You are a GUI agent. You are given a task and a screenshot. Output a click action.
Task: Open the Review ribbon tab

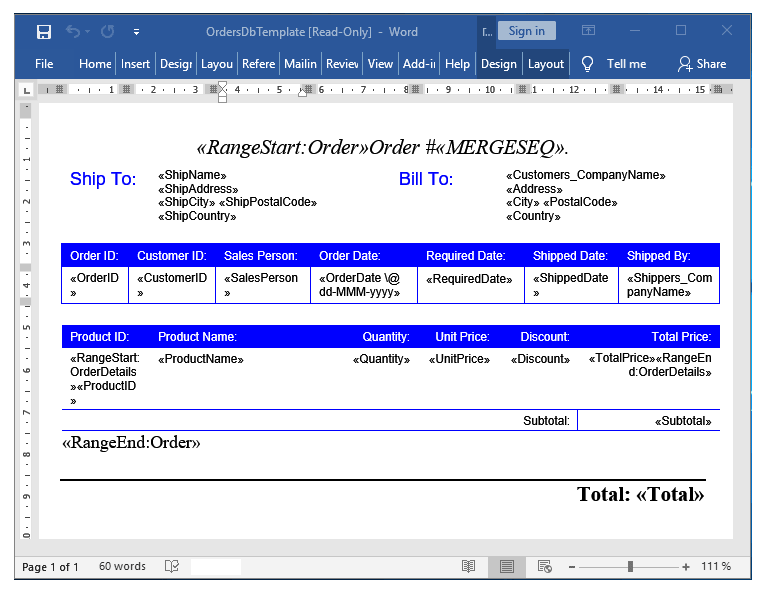point(342,64)
